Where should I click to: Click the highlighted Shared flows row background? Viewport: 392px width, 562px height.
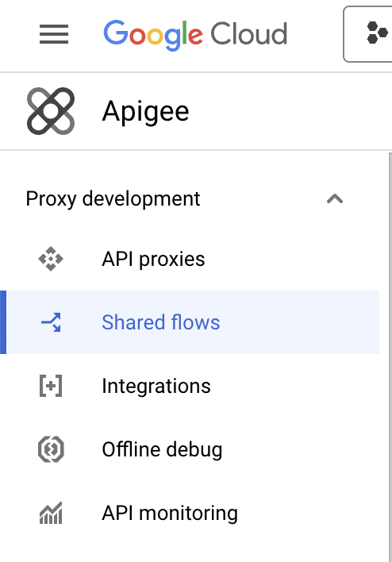(x=193, y=322)
